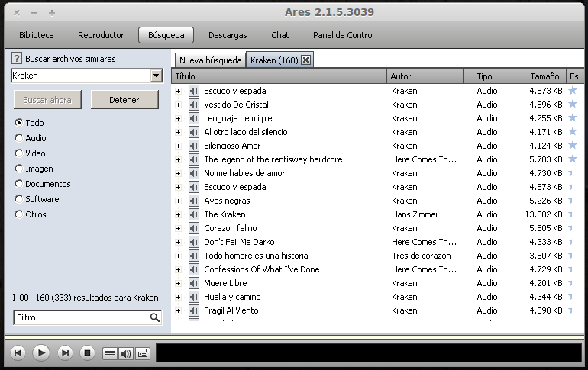Click the Kraken search text field
This screenshot has width=588, height=370.
tap(81, 76)
